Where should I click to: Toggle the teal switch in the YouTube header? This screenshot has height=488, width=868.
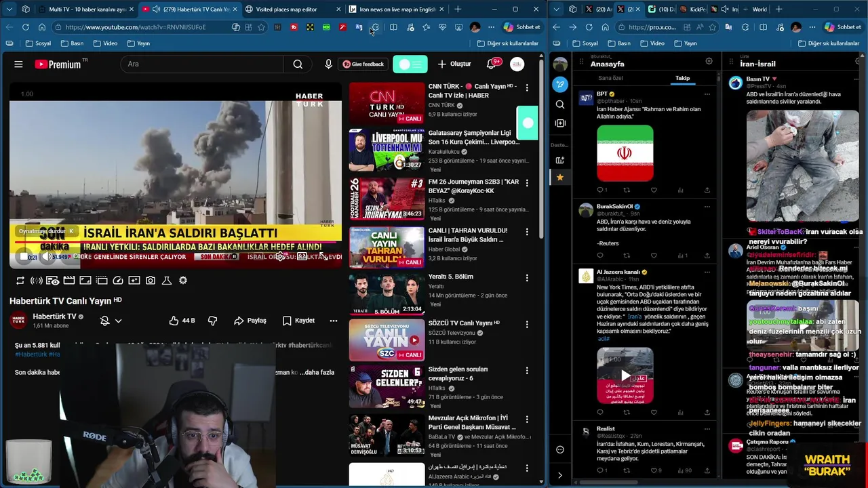pos(410,64)
